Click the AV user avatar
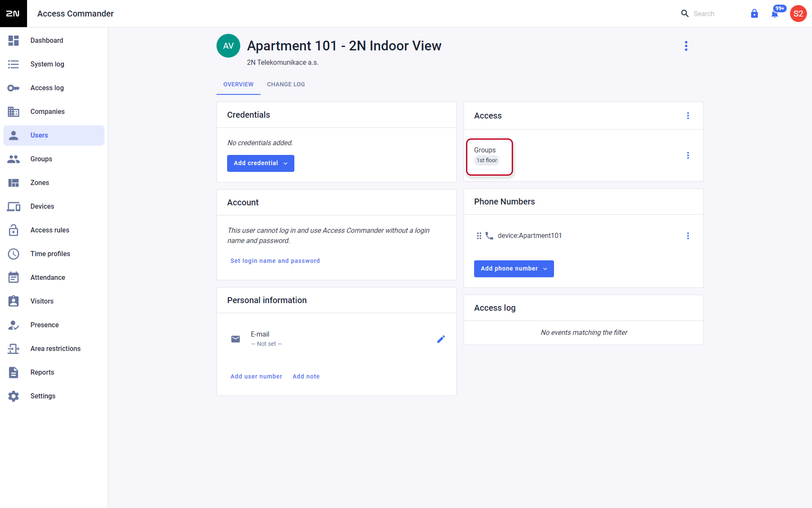 pyautogui.click(x=228, y=46)
